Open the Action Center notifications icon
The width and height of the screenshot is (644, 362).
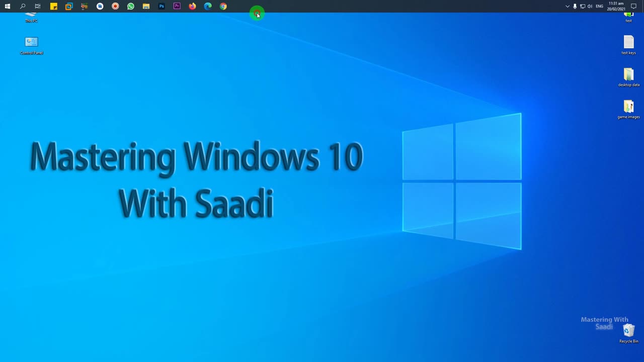[x=634, y=6]
